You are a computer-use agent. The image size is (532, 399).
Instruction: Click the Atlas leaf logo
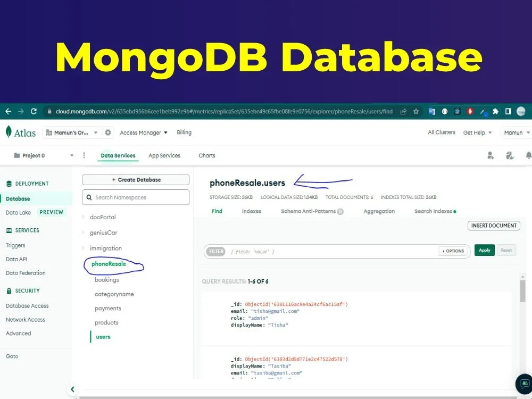9,131
